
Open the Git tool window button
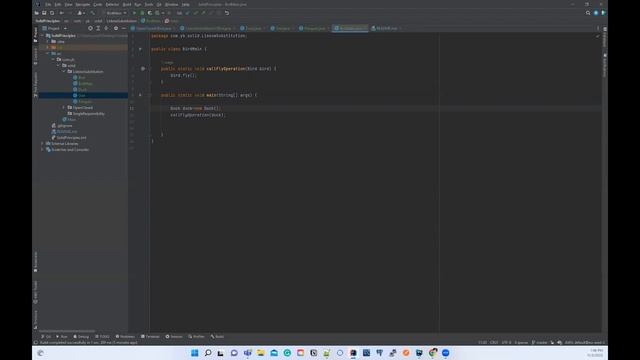click(x=46, y=337)
